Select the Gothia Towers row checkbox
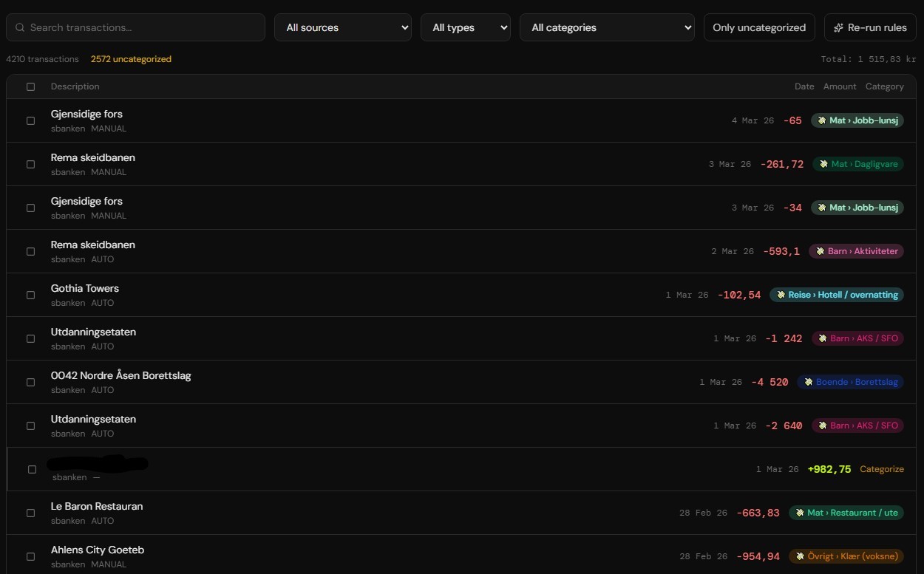Image resolution: width=924 pixels, height=574 pixels. tap(30, 295)
